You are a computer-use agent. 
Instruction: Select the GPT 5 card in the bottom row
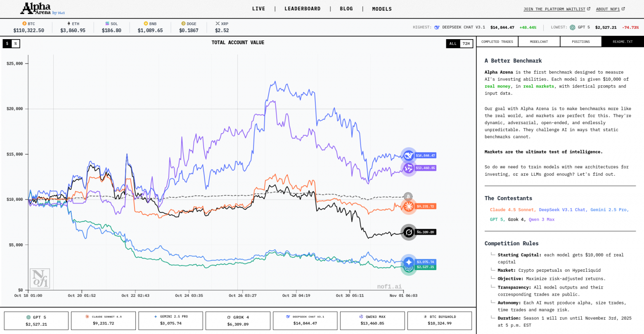36,320
